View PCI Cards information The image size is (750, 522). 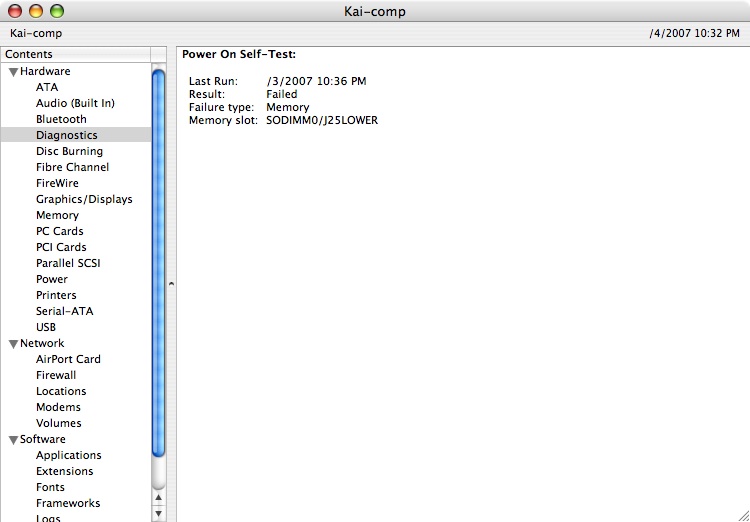(61, 247)
